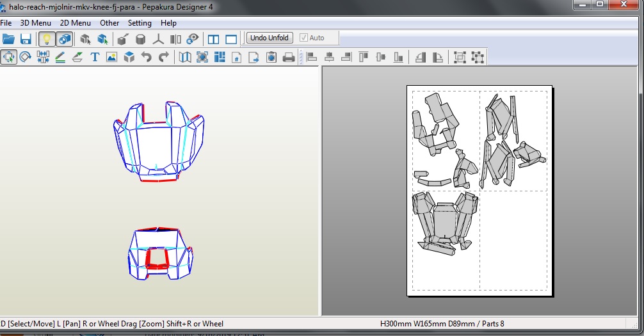Screen dimensions: 644x336
Task: Click the Save floppy disk icon
Action: point(26,39)
